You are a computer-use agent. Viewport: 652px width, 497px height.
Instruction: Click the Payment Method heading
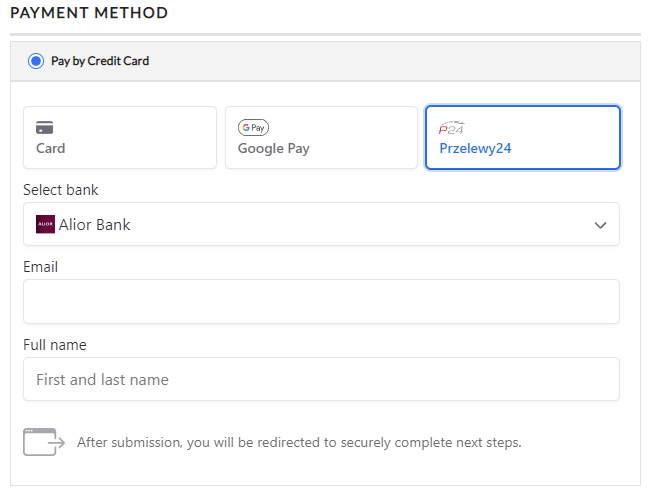(89, 13)
